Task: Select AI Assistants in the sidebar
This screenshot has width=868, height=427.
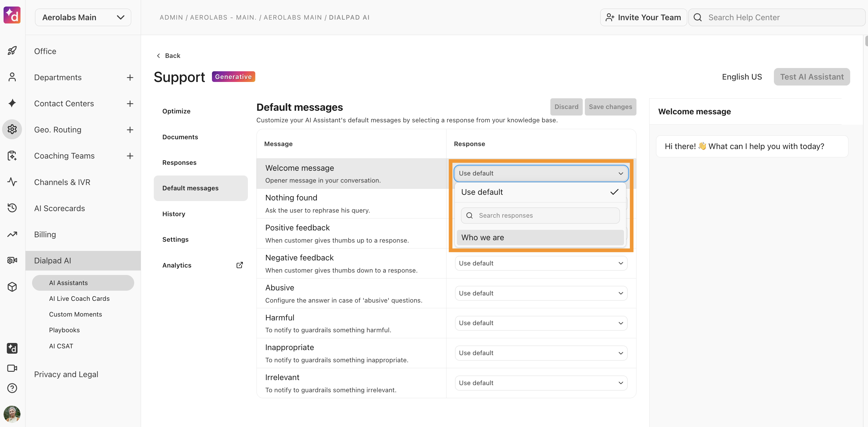Action: point(83,283)
